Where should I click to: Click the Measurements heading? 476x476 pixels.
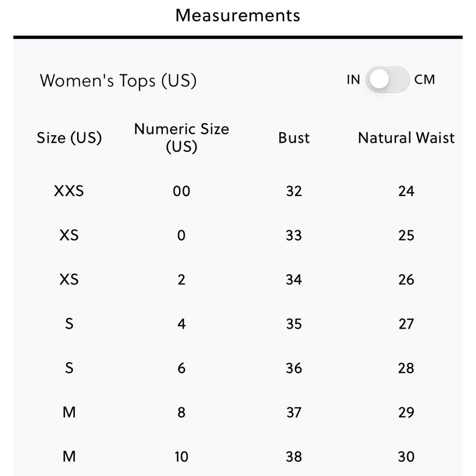[238, 15]
